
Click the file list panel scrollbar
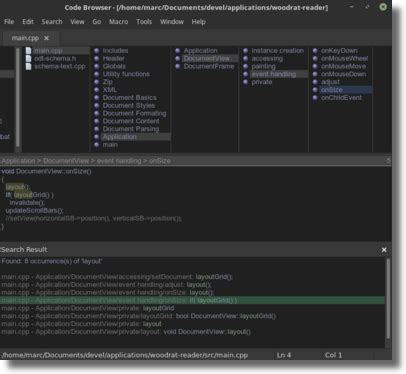click(18, 97)
